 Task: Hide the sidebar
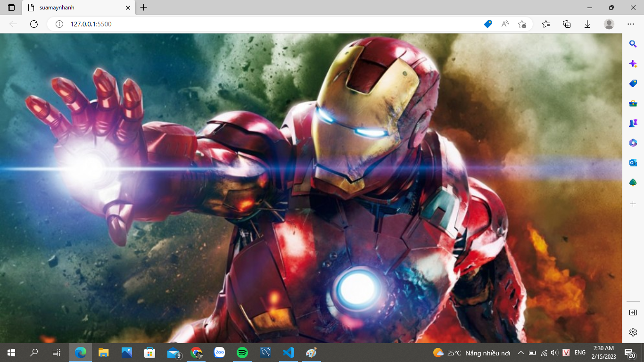pyautogui.click(x=633, y=313)
